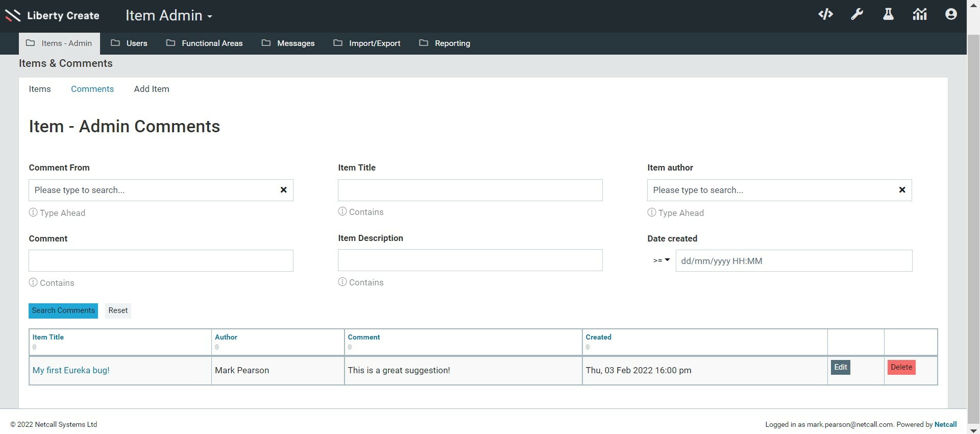
Task: Click the wrench settings icon
Action: (857, 14)
